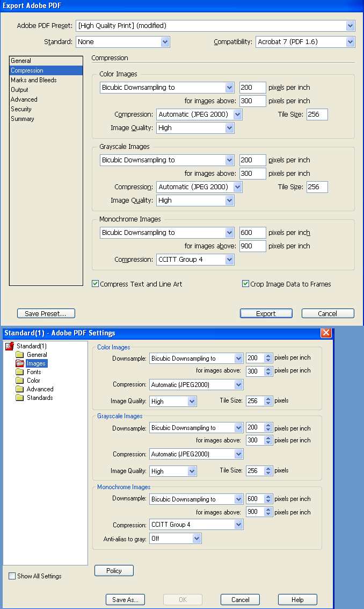The height and width of the screenshot is (609, 364).
Task: Click Color Images Tile Size field in Export dialog
Action: coord(317,114)
